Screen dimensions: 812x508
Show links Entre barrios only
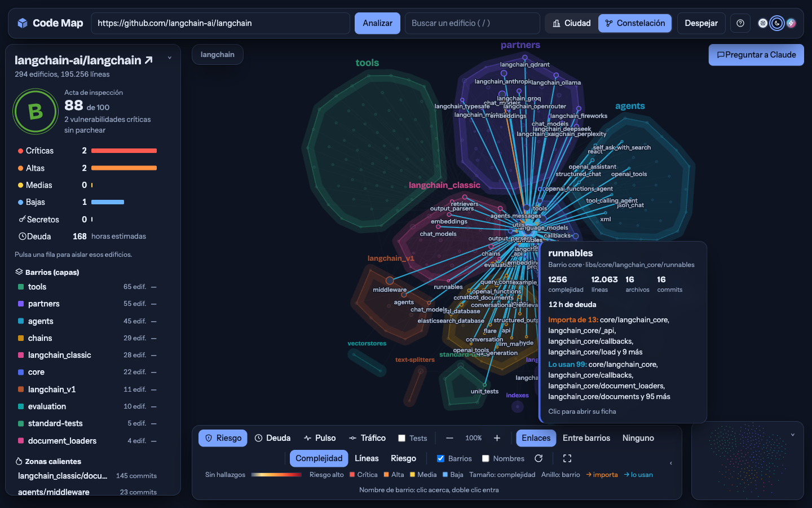586,438
